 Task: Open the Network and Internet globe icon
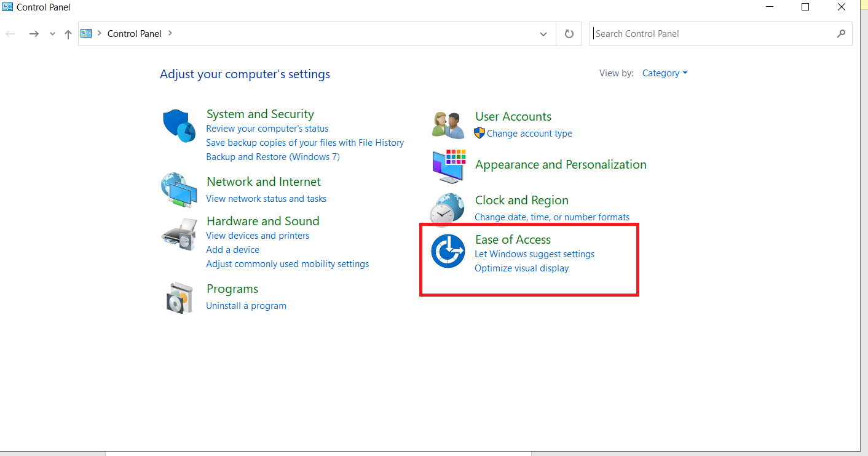pyautogui.click(x=179, y=190)
